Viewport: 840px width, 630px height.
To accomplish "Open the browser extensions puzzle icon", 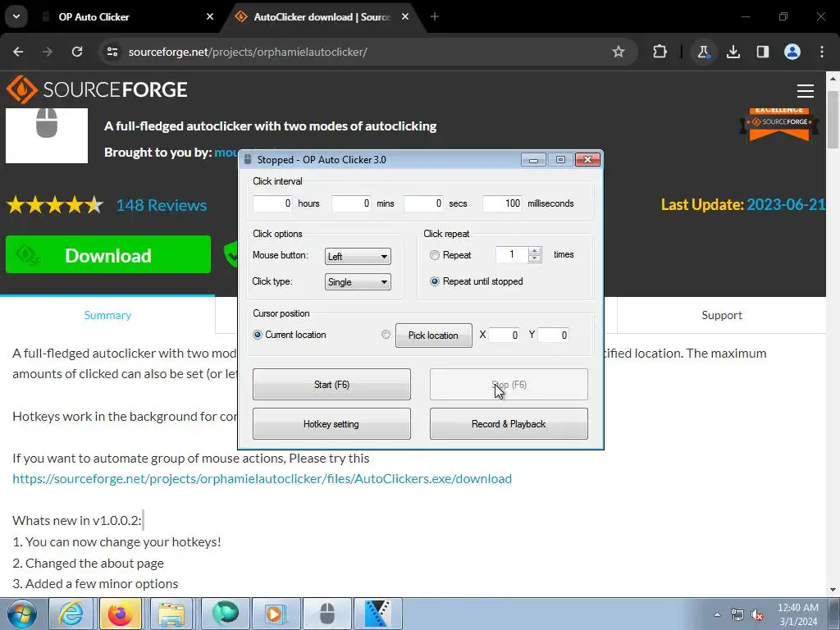I will [x=660, y=52].
